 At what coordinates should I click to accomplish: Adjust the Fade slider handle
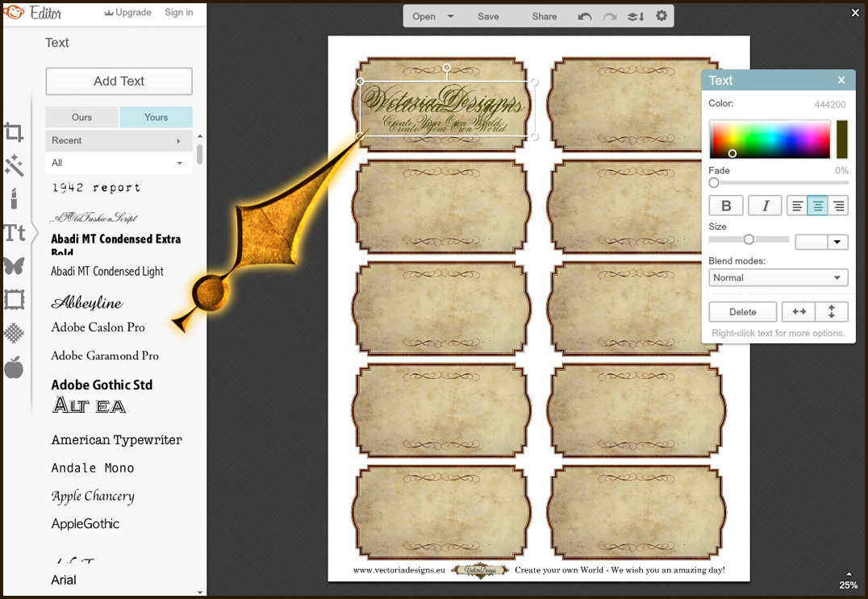714,182
